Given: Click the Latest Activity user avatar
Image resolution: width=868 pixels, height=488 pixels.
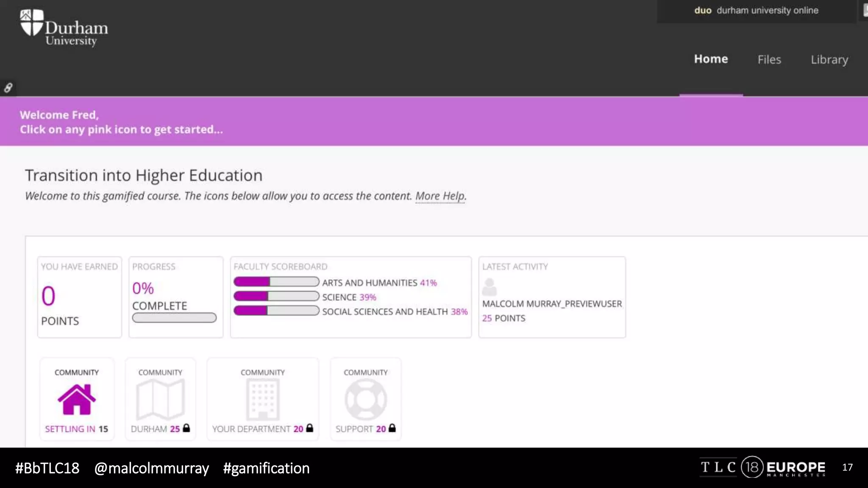Looking at the screenshot, I should pos(489,287).
